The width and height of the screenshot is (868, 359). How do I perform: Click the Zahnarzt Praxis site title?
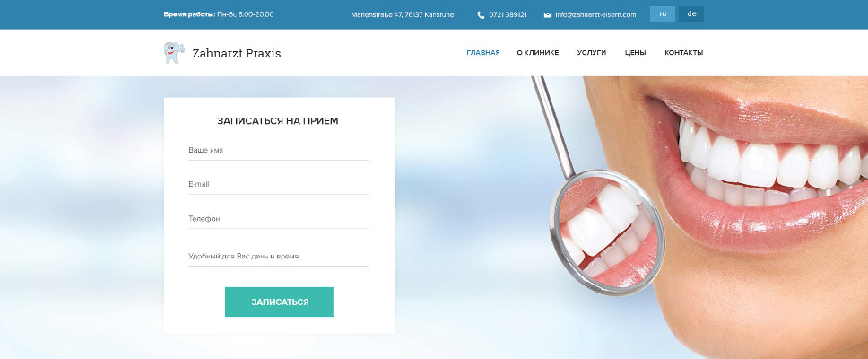tap(237, 54)
